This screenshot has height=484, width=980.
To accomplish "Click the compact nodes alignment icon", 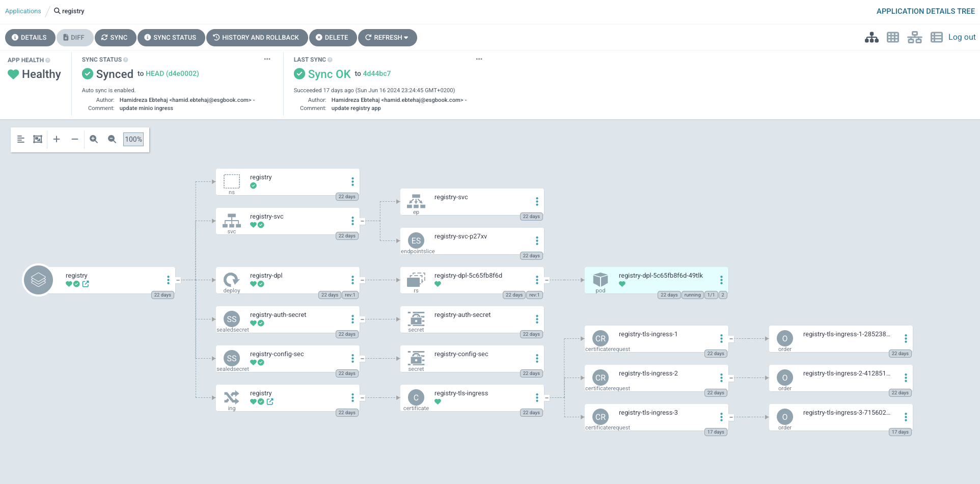I will tap(21, 139).
